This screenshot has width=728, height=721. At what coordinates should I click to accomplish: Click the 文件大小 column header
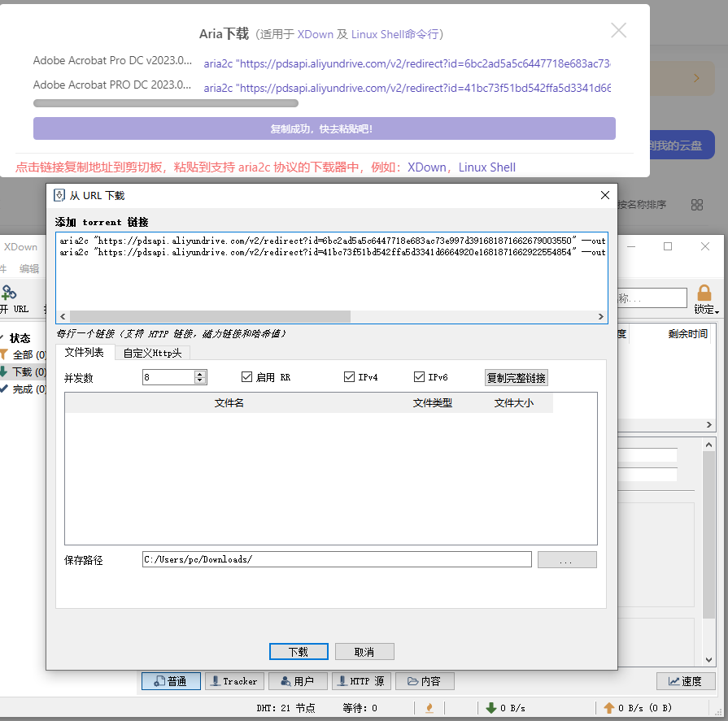513,402
